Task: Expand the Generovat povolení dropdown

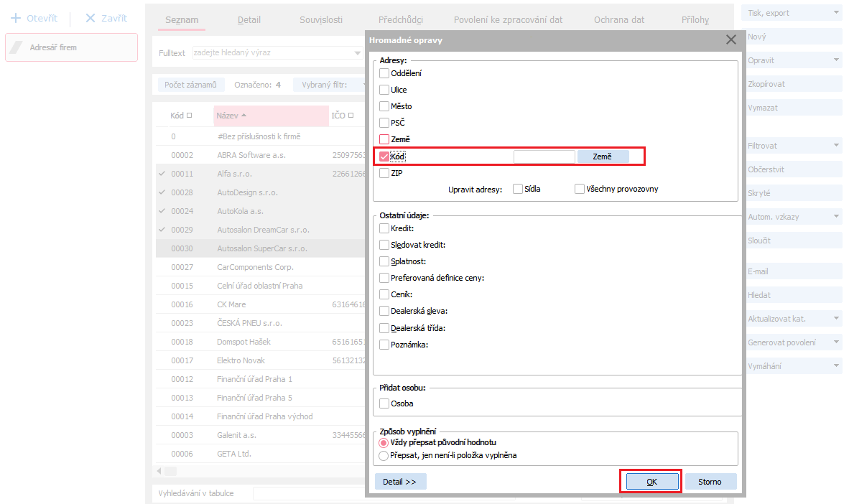Action: (x=837, y=342)
